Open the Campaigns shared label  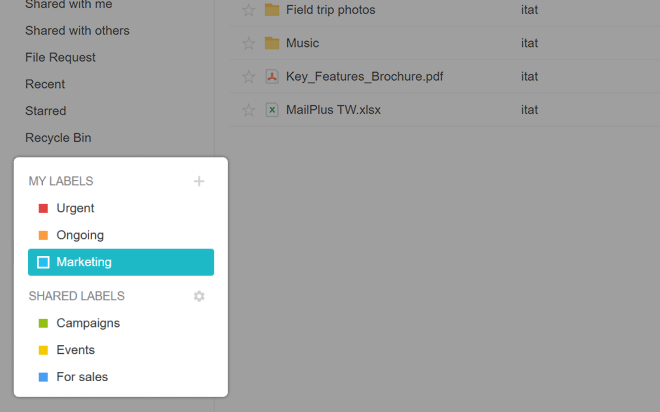click(x=88, y=323)
